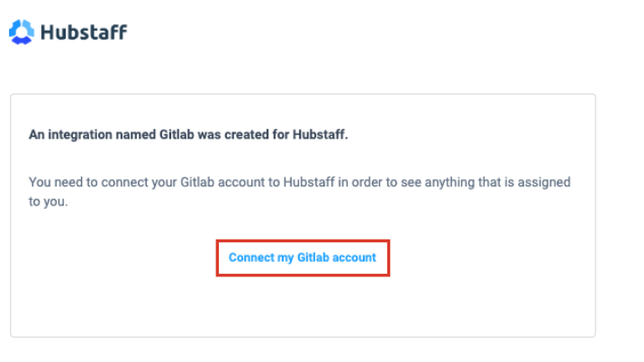
Task: Click the "to you." text line
Action: [x=49, y=202]
